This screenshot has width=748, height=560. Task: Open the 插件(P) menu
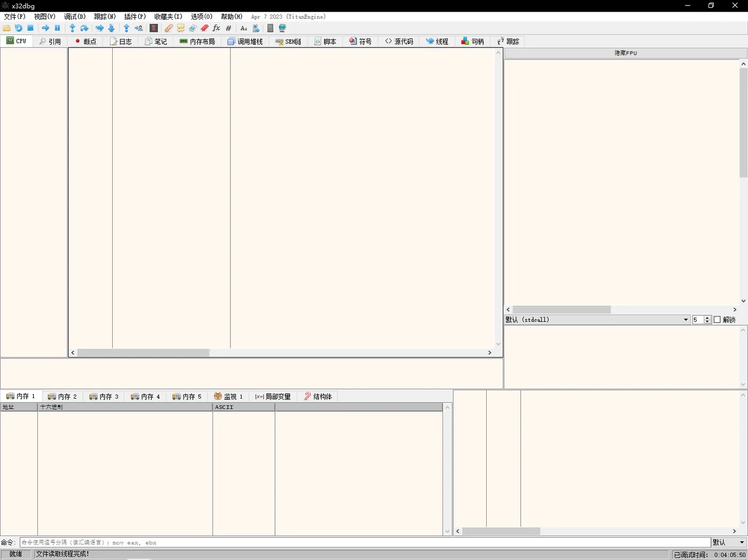[x=135, y=17]
